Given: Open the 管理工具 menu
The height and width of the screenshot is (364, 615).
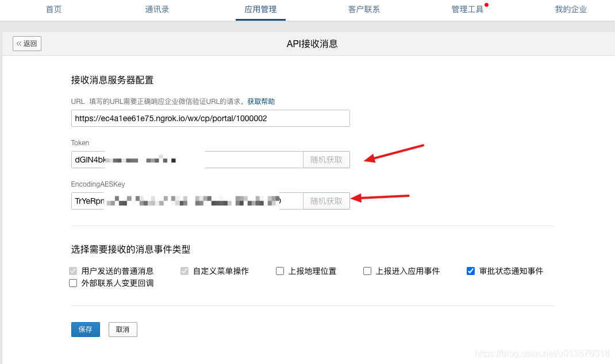Looking at the screenshot, I should pos(467,10).
